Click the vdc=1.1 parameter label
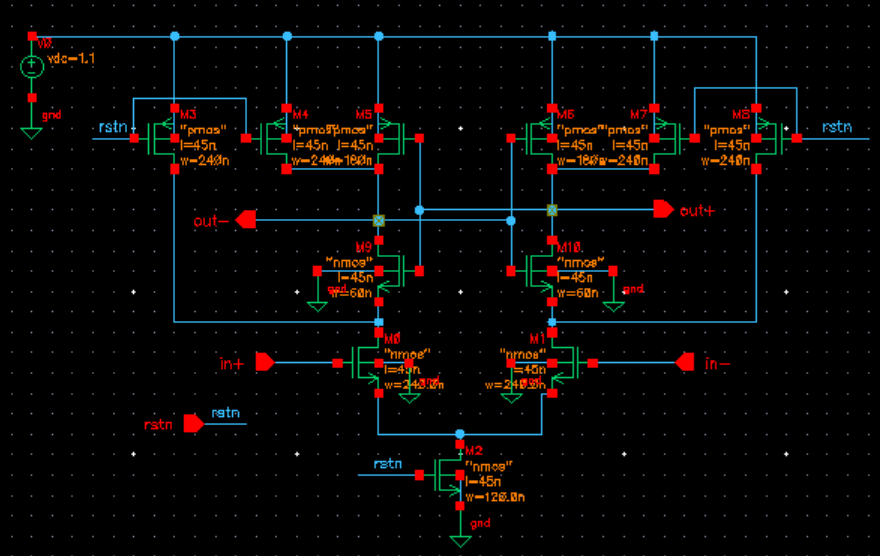 72,58
